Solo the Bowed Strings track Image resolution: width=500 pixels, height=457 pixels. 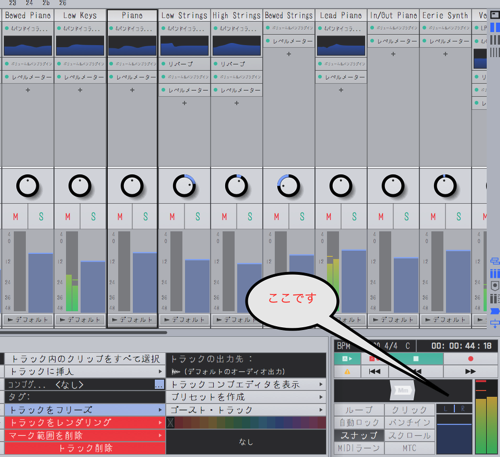tap(302, 217)
